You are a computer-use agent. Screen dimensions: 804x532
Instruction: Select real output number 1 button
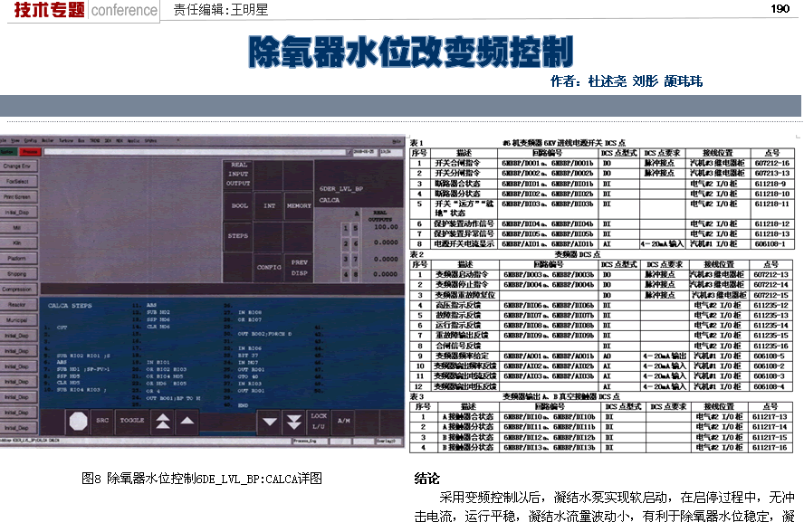point(346,228)
